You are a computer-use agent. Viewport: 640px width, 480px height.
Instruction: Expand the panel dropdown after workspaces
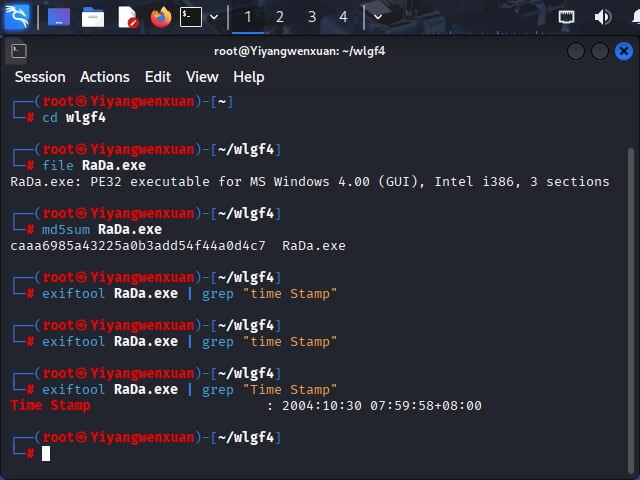click(x=378, y=17)
